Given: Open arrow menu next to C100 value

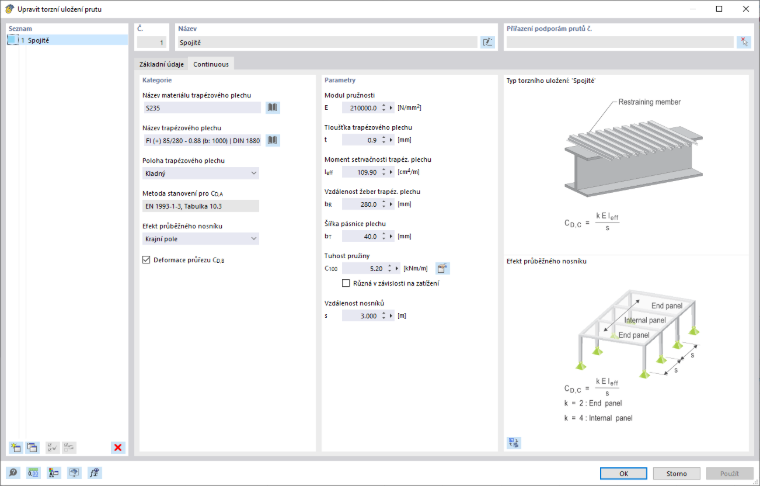Looking at the screenshot, I should pyautogui.click(x=397, y=268).
